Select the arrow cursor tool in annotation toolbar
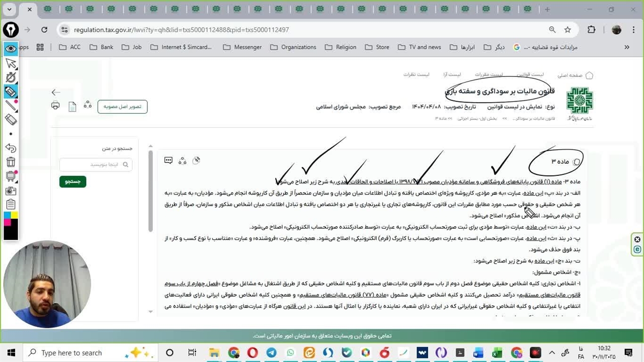644x362 pixels. coord(11,63)
